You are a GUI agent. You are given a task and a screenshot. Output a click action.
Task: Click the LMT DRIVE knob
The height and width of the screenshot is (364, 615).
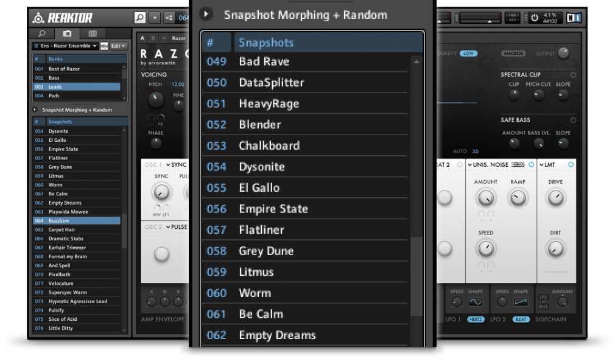[555, 198]
